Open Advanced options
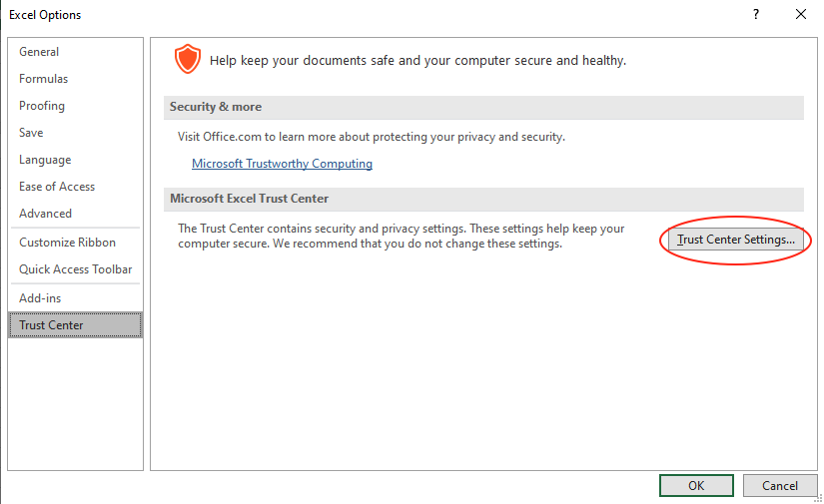This screenshot has height=504, width=824. [46, 214]
